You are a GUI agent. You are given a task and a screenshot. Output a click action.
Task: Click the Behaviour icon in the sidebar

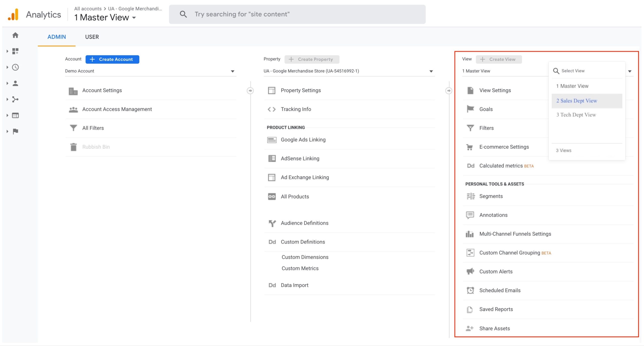pyautogui.click(x=15, y=115)
